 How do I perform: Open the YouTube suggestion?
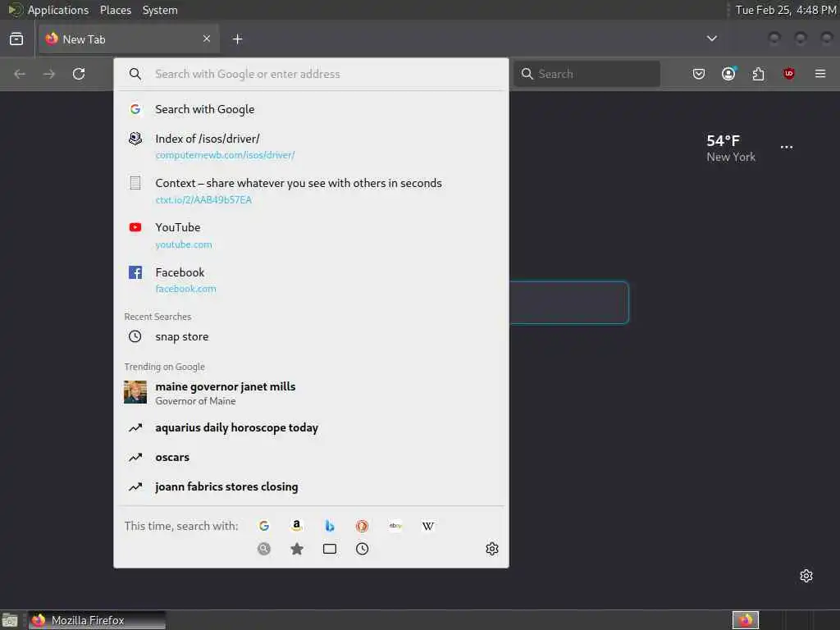tap(311, 235)
